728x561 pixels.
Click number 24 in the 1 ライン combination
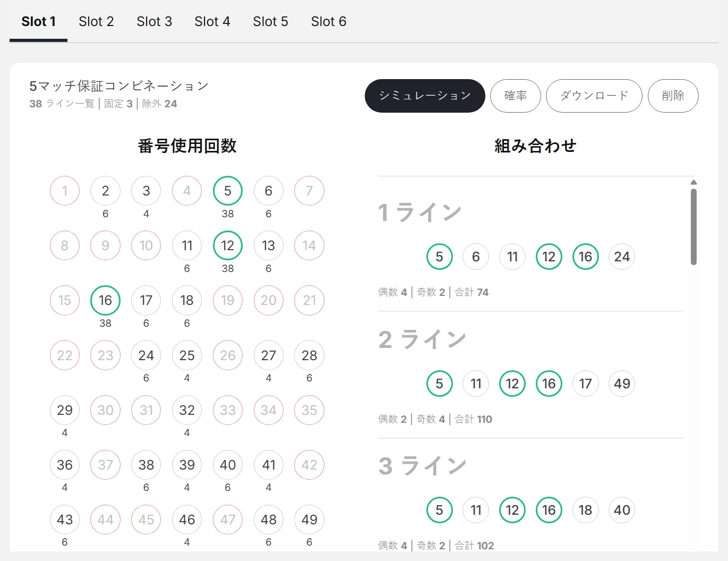click(621, 257)
